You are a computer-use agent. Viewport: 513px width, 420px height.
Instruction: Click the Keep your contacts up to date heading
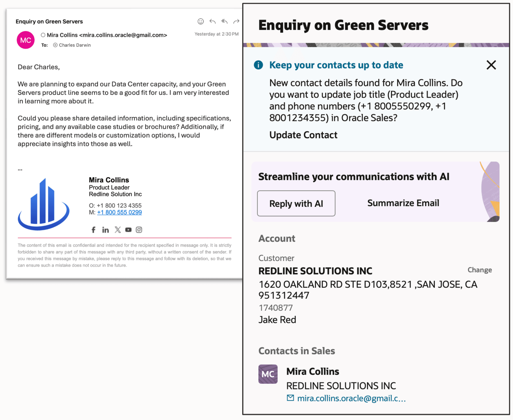tap(336, 65)
